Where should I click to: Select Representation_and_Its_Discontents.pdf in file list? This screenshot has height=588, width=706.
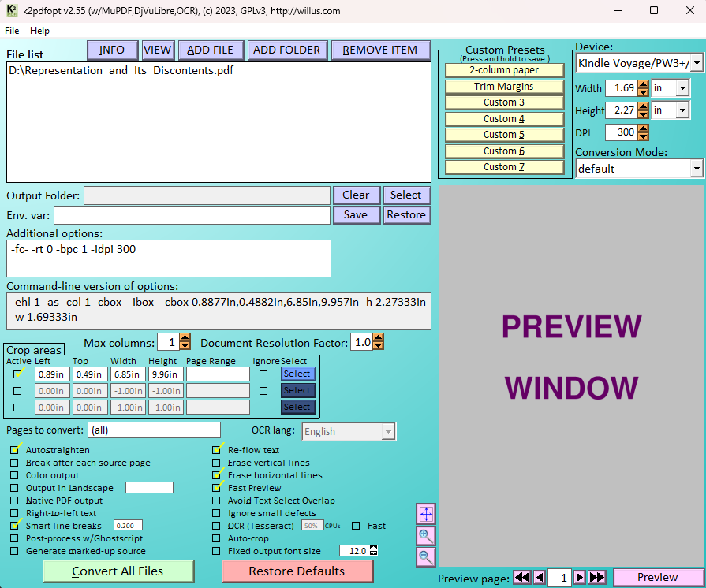[121, 71]
